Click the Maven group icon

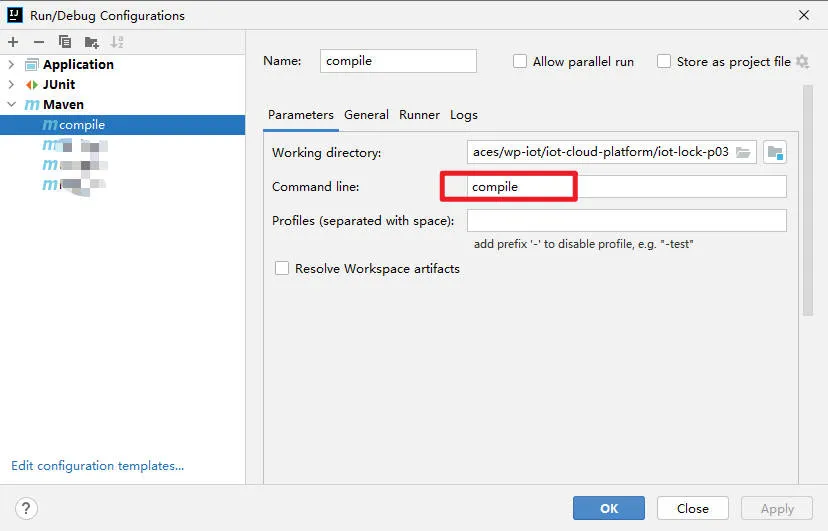[32, 105]
